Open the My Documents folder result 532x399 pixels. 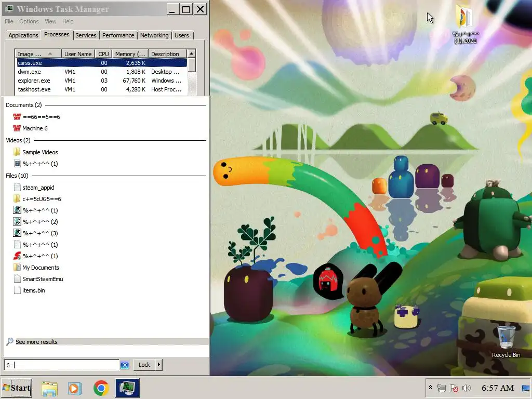pyautogui.click(x=36, y=268)
